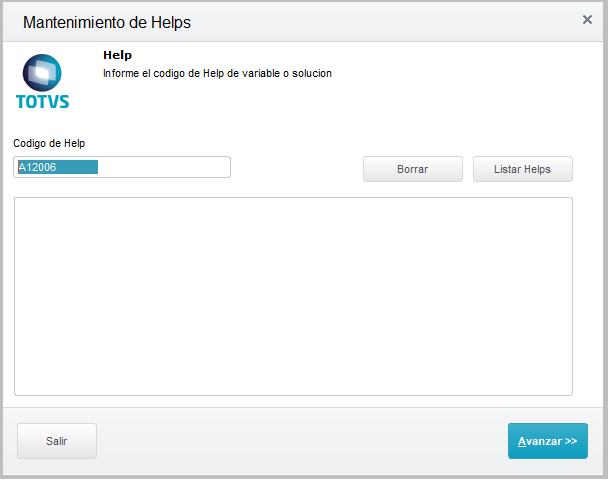The height and width of the screenshot is (482, 608).
Task: Click the 'Mantenimiento de Helps' window title
Action: 107,22
